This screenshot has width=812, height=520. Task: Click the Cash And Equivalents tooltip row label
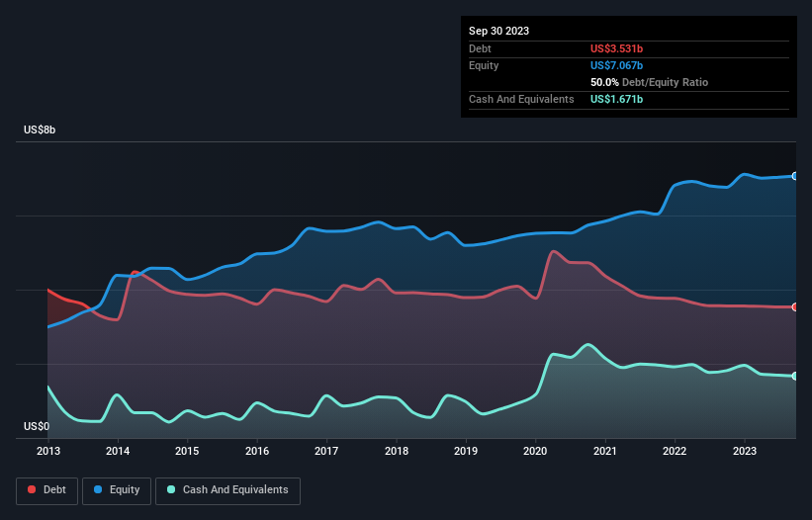521,99
